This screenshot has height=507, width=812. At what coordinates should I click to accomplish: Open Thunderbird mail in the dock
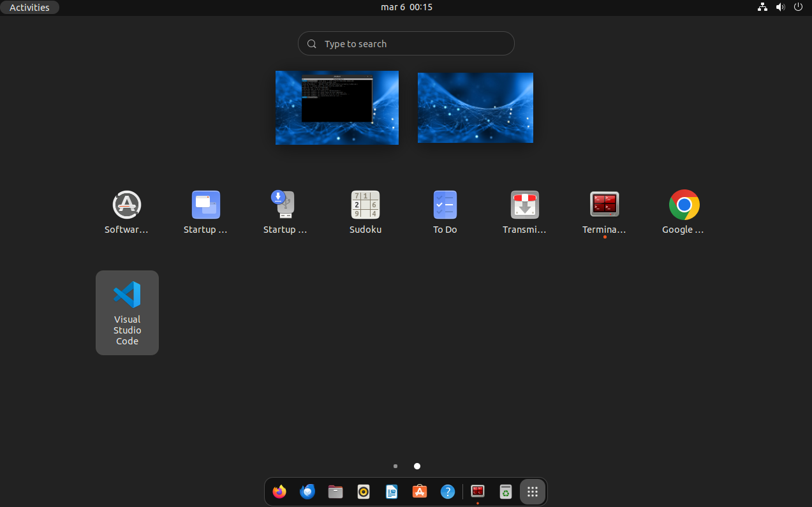[307, 492]
